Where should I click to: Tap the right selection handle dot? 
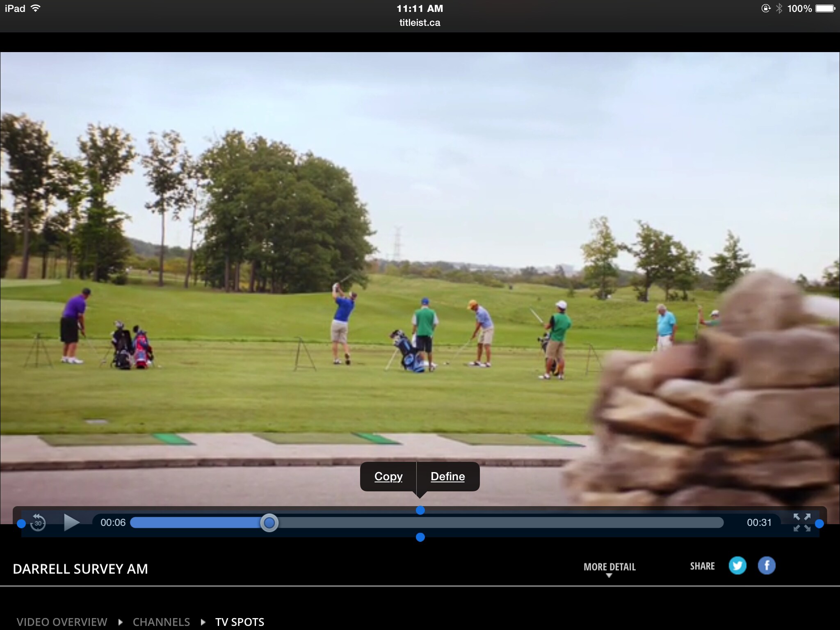point(819,524)
